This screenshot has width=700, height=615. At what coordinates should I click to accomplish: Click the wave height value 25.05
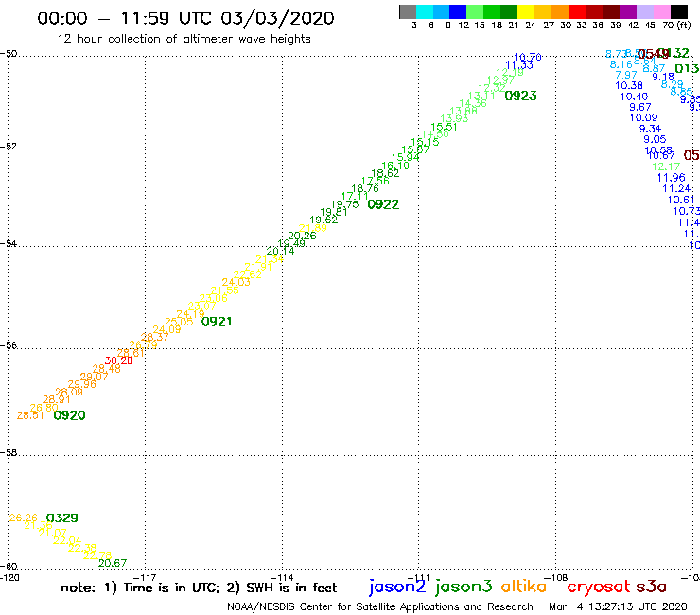179,322
